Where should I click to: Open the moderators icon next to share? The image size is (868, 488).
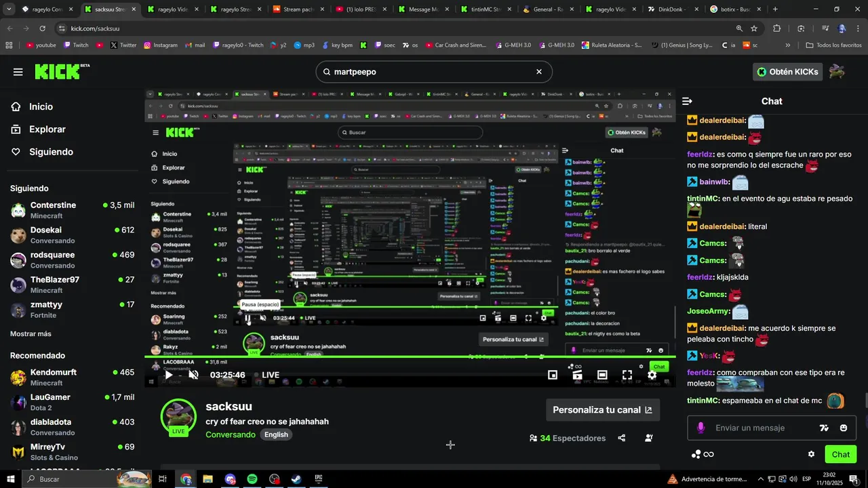point(649,439)
